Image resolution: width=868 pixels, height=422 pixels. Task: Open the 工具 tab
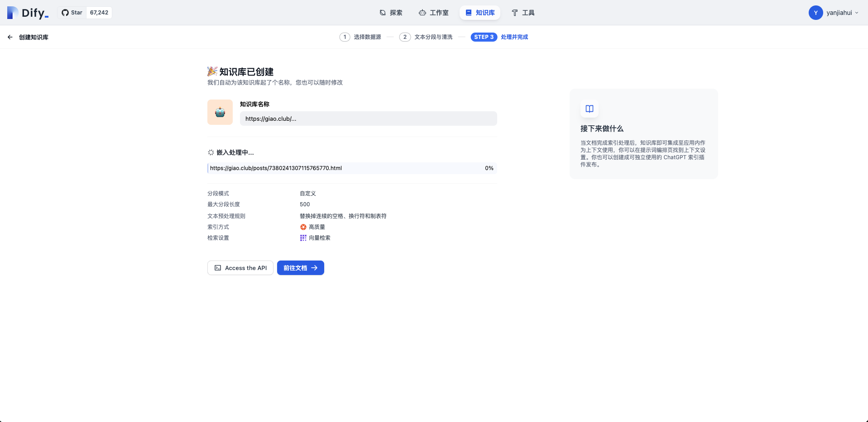[523, 13]
